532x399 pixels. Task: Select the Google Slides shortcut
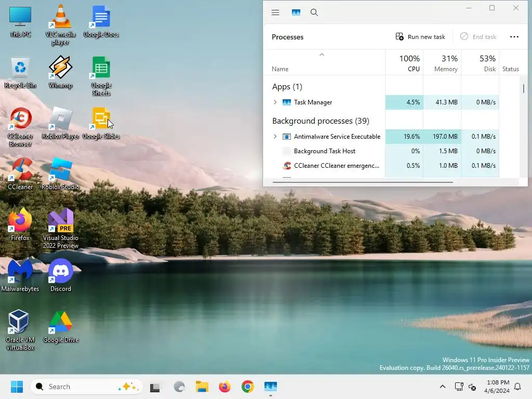pyautogui.click(x=101, y=124)
